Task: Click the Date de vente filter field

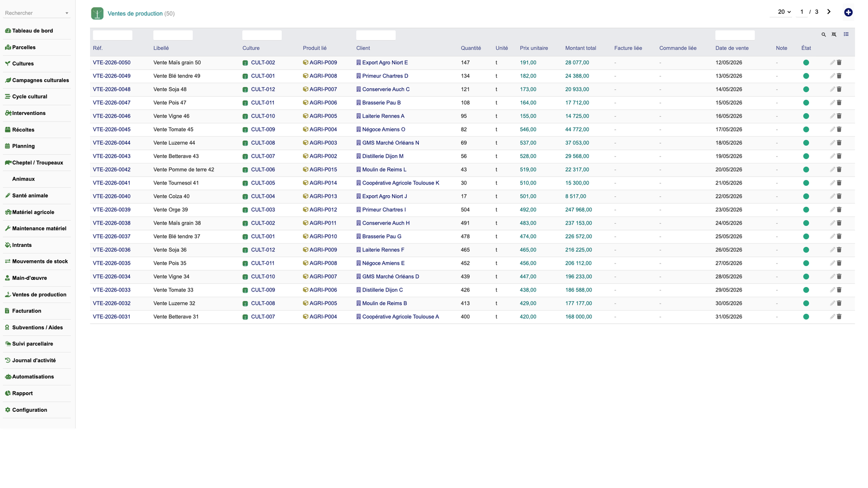Action: tap(735, 35)
